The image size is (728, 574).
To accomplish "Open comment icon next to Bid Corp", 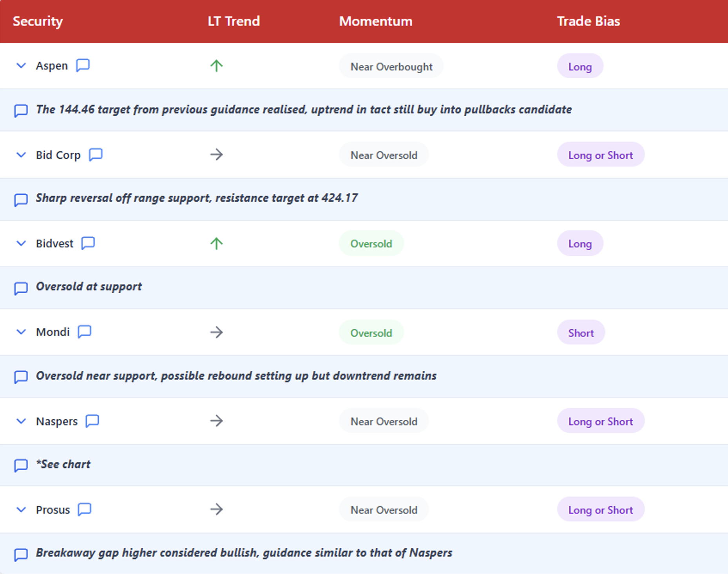I will (x=96, y=155).
